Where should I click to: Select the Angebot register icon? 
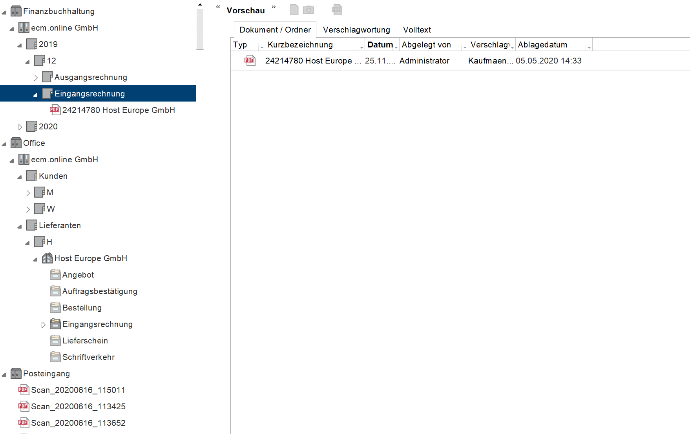[x=55, y=274]
